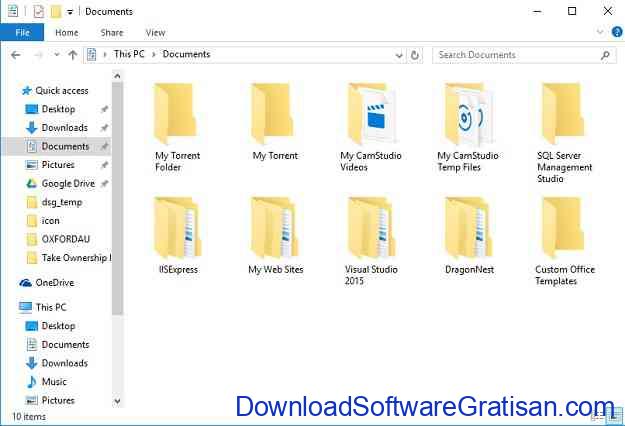Click the navigation pane scrollbar thumb

(117, 198)
